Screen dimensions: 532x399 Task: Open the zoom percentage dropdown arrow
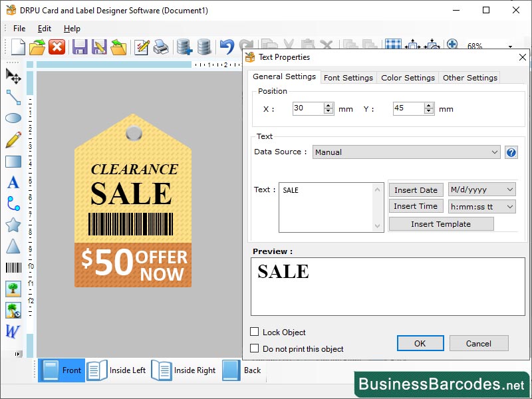(x=510, y=46)
